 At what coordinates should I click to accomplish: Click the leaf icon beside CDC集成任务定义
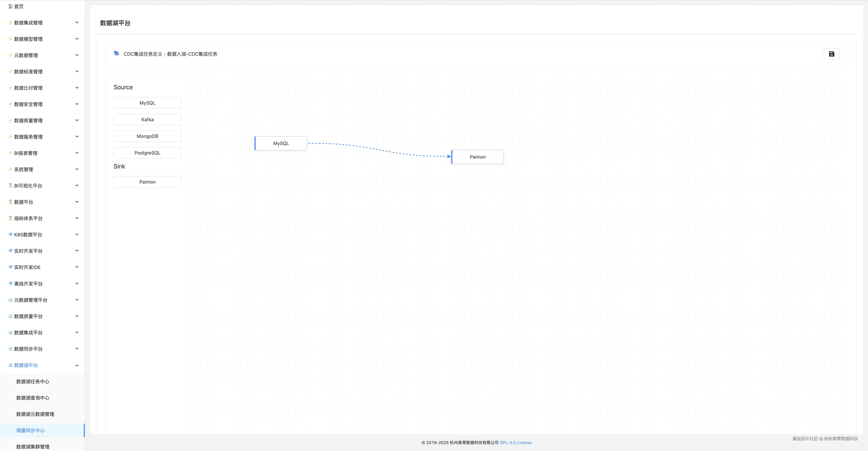tap(117, 53)
